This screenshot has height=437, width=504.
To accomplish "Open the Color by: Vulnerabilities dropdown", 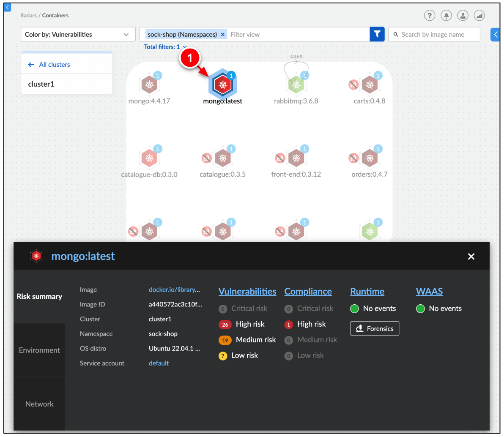I will pos(78,34).
